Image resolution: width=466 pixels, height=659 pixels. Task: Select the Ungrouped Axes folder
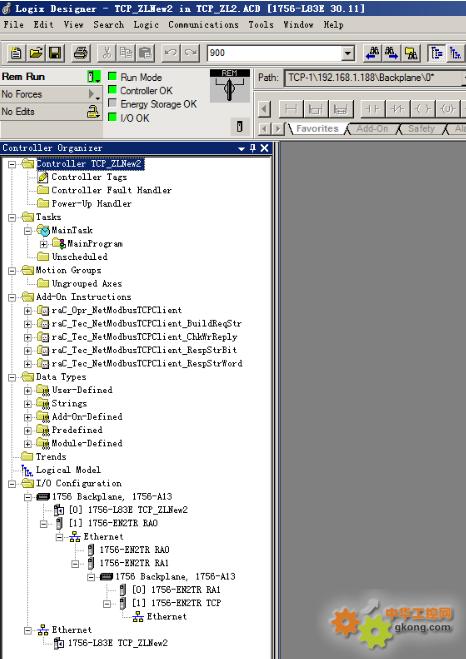tap(87, 284)
